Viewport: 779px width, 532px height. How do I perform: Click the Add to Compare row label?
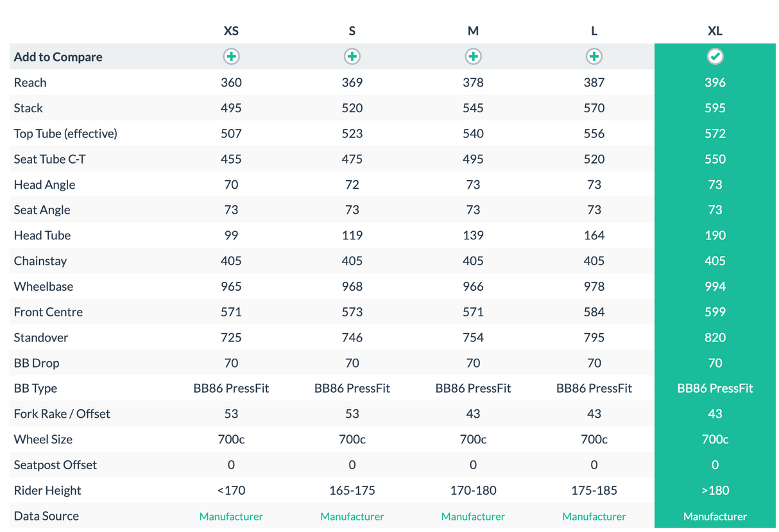click(x=58, y=56)
